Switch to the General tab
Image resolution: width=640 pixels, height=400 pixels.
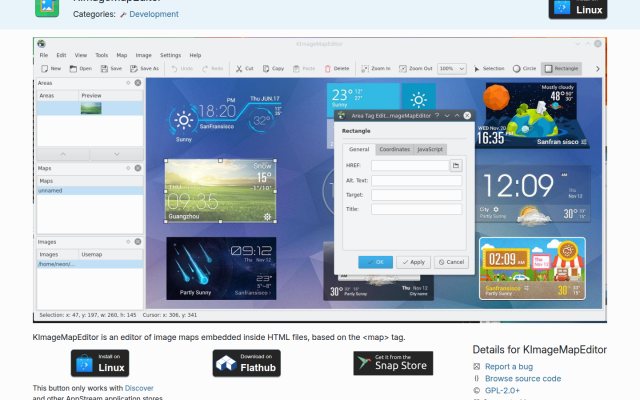pos(359,149)
